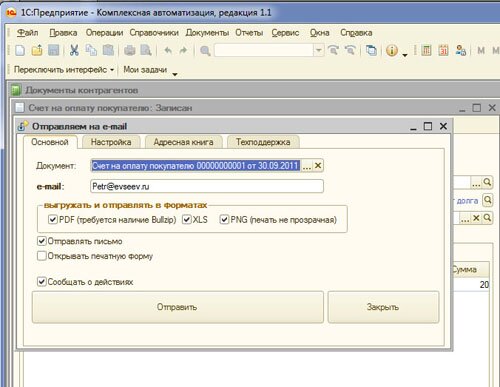Image resolution: width=500 pixels, height=387 pixels.
Task: Open the Документ selection ellipsis button
Action: click(x=307, y=165)
